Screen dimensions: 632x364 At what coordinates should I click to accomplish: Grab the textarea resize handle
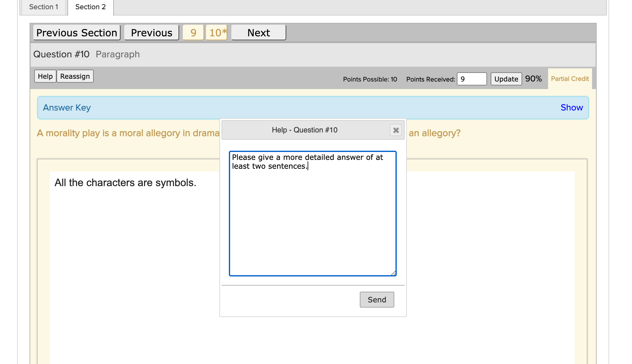tap(394, 273)
